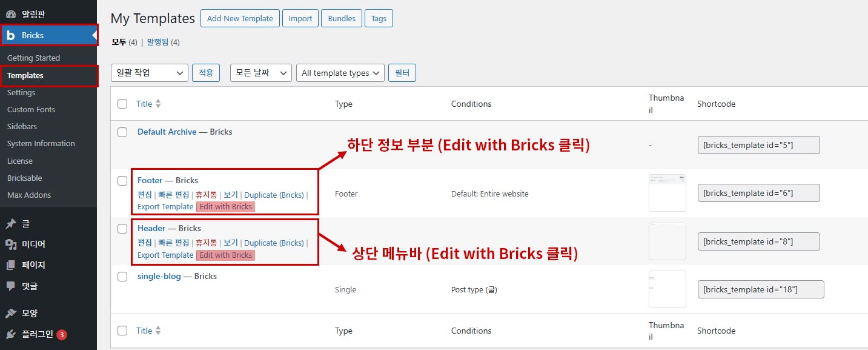868x350 pixels.
Task: Open Settings in the Bricks submenu
Action: pos(21,93)
